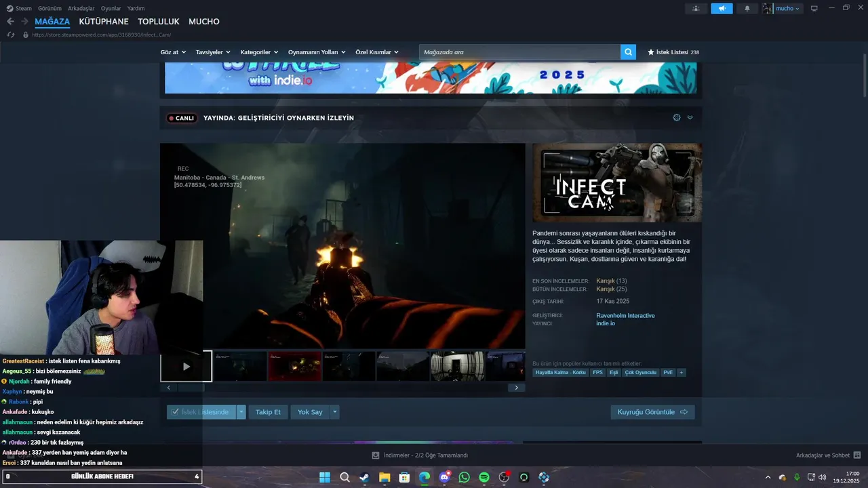Show hidden system tray icons
This screenshot has height=488, width=868.
(x=768, y=477)
